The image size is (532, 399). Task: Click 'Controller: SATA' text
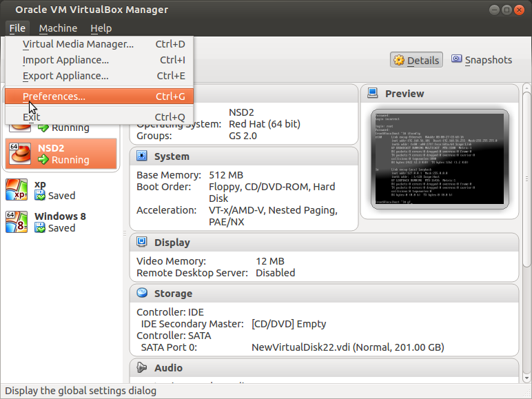point(174,336)
